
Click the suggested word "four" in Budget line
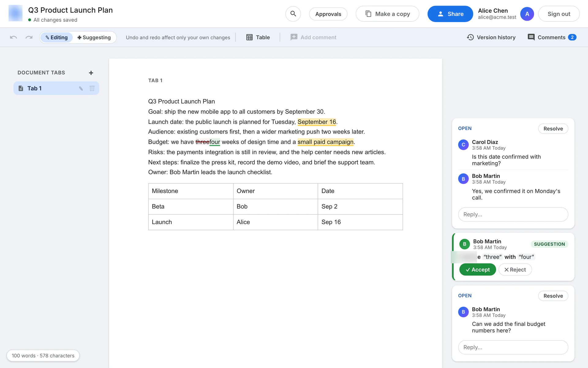coord(215,142)
